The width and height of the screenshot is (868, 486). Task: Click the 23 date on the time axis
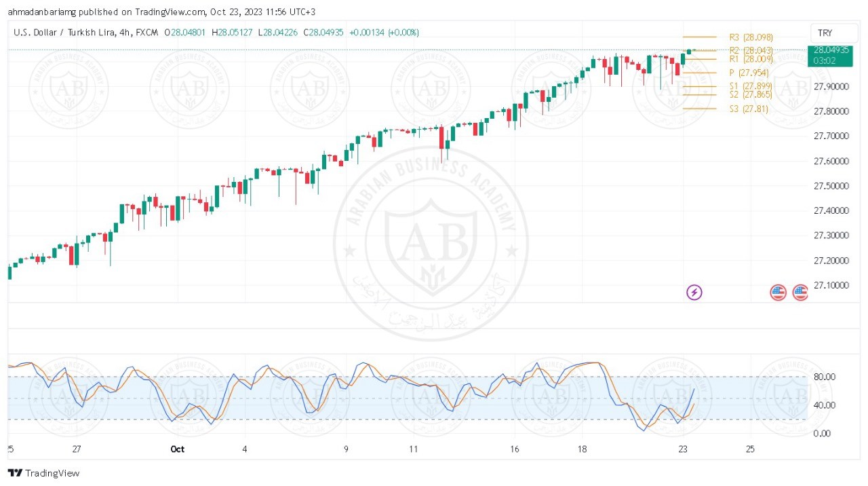pyautogui.click(x=683, y=449)
